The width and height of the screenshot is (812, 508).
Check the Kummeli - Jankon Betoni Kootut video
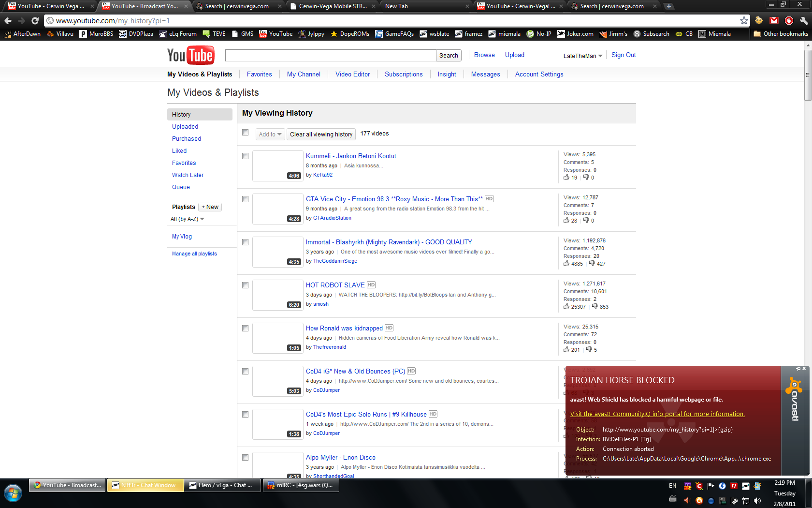click(x=246, y=156)
